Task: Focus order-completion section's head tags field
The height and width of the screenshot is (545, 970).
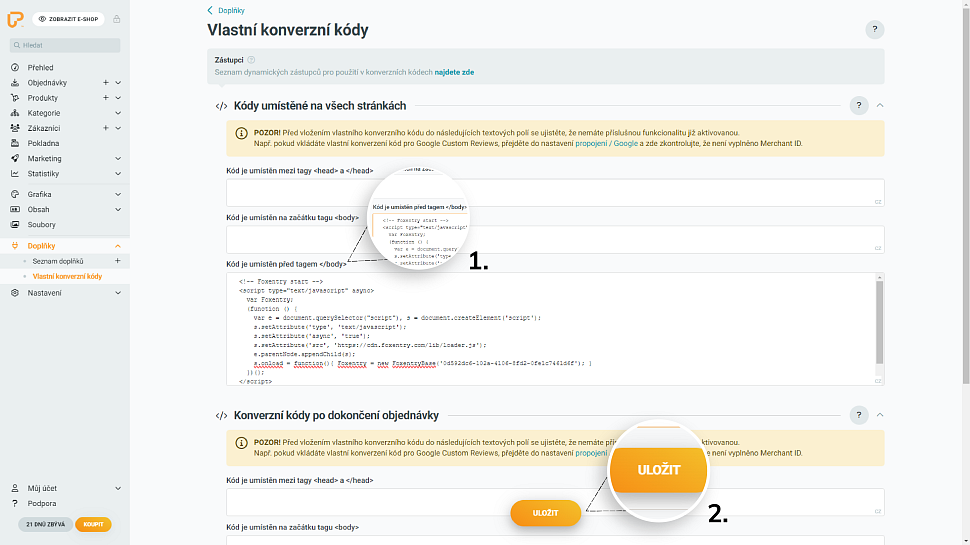Action: 555,502
